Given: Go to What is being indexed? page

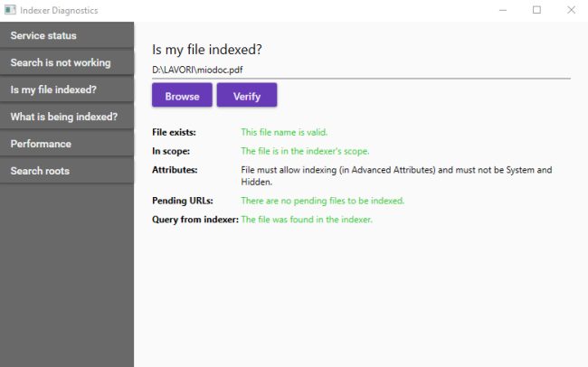Looking at the screenshot, I should point(67,117).
